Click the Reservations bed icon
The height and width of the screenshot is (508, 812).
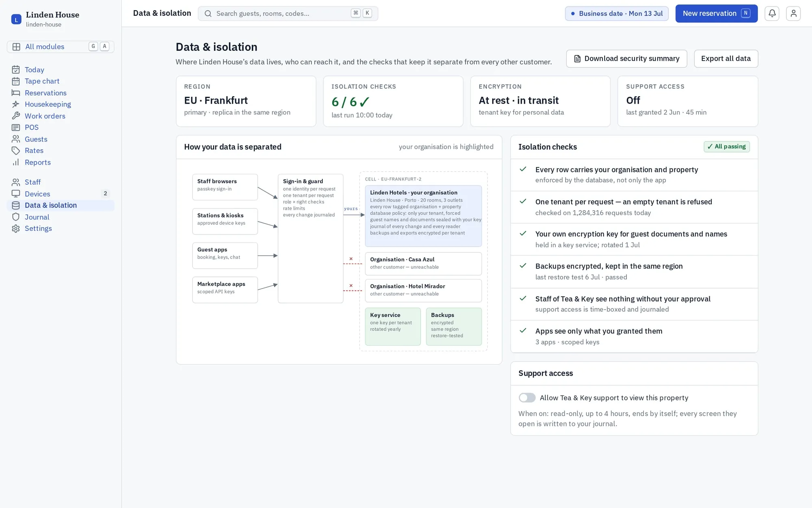[x=16, y=93]
